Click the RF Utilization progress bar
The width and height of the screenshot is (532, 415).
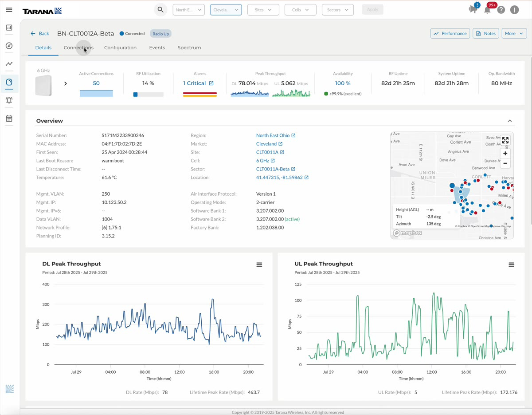(x=148, y=95)
